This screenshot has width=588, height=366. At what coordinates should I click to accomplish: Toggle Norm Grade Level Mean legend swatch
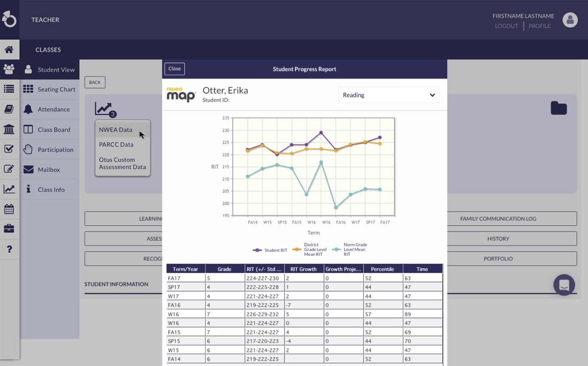point(336,249)
